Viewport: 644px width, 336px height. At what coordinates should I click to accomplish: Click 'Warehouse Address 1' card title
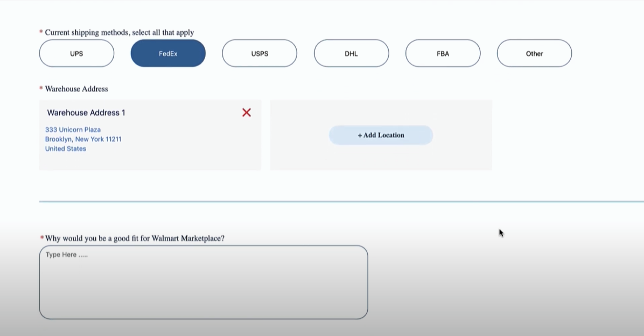(86, 113)
